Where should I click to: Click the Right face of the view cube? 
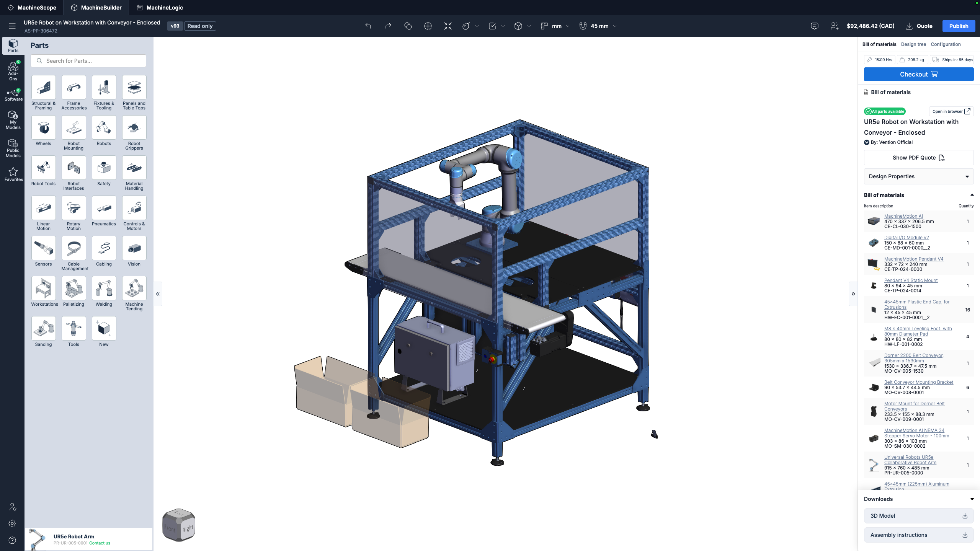[x=188, y=529]
